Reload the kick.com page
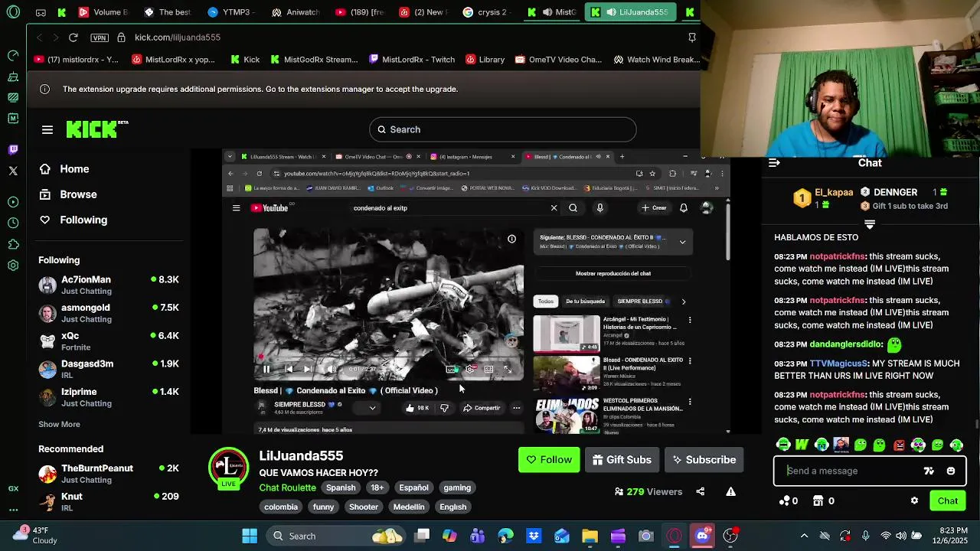This screenshot has height=551, width=980. [x=73, y=37]
